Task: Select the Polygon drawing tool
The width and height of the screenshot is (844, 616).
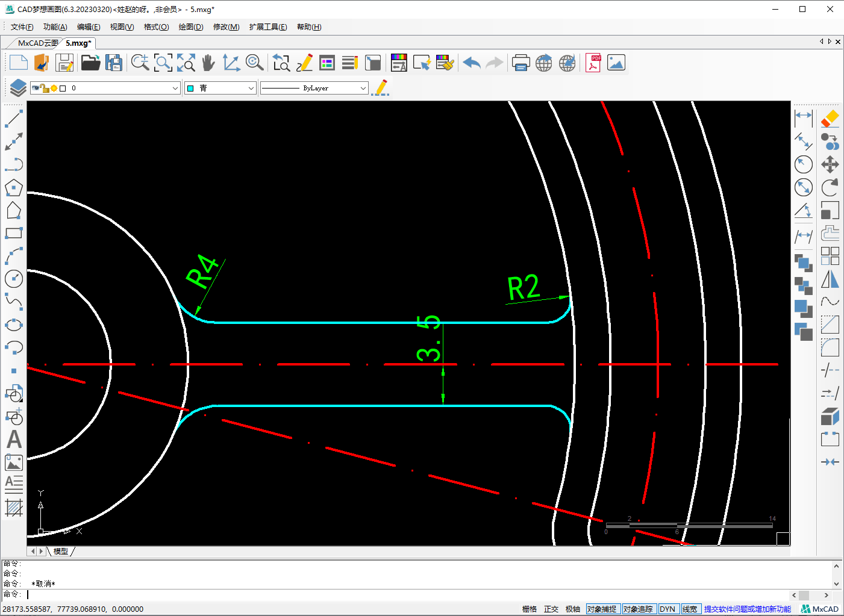Action: [x=13, y=188]
